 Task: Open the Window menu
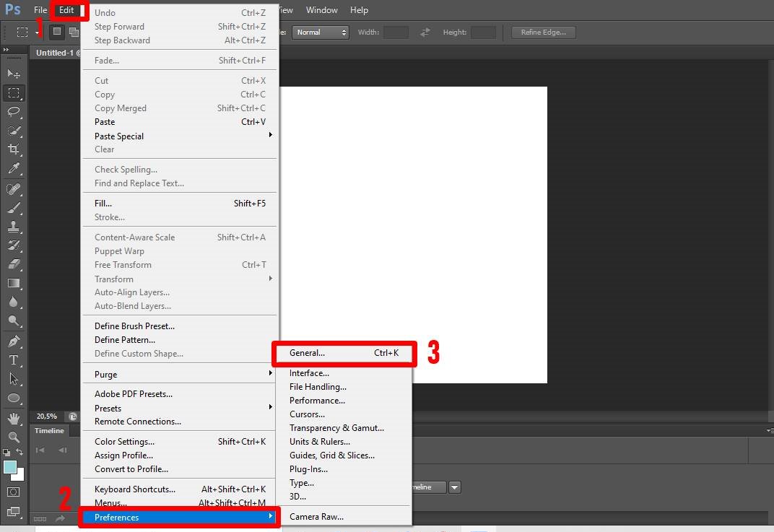click(322, 10)
